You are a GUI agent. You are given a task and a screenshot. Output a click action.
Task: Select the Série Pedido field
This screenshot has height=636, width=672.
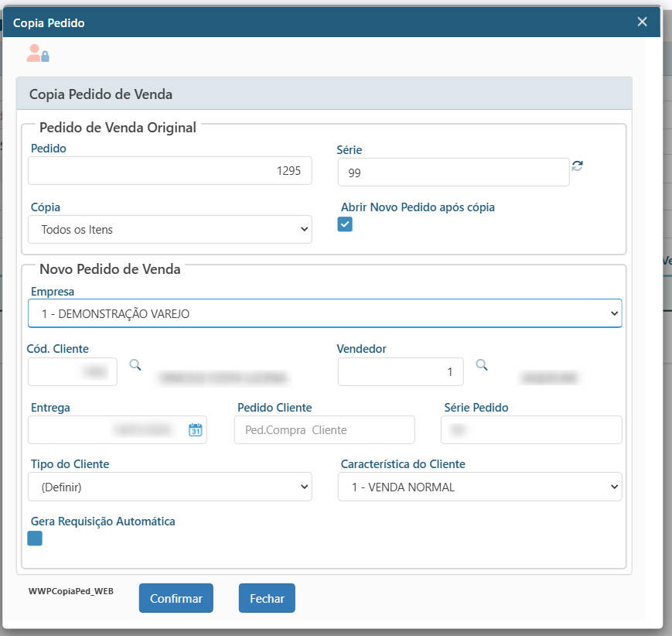pyautogui.click(x=530, y=430)
